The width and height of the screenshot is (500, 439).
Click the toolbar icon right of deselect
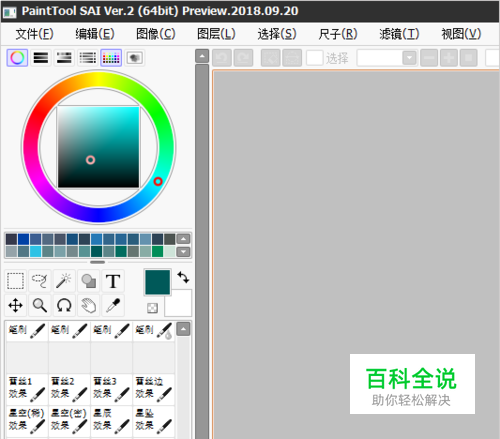[x=292, y=58]
